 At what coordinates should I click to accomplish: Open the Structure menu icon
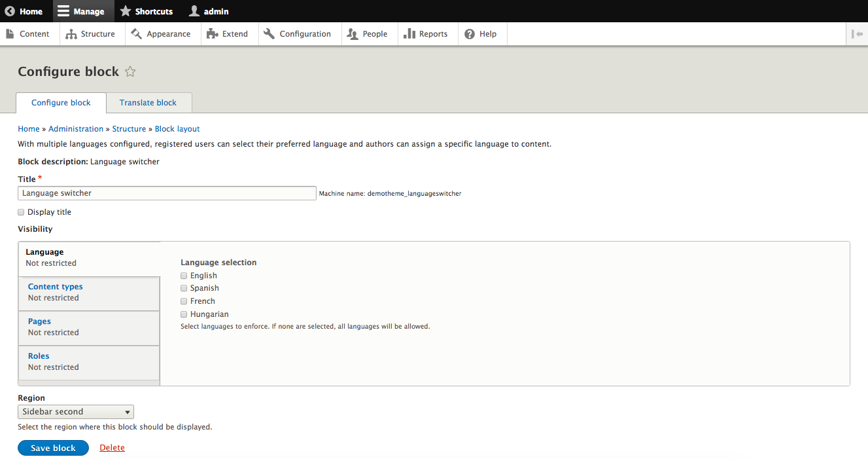pyautogui.click(x=71, y=34)
